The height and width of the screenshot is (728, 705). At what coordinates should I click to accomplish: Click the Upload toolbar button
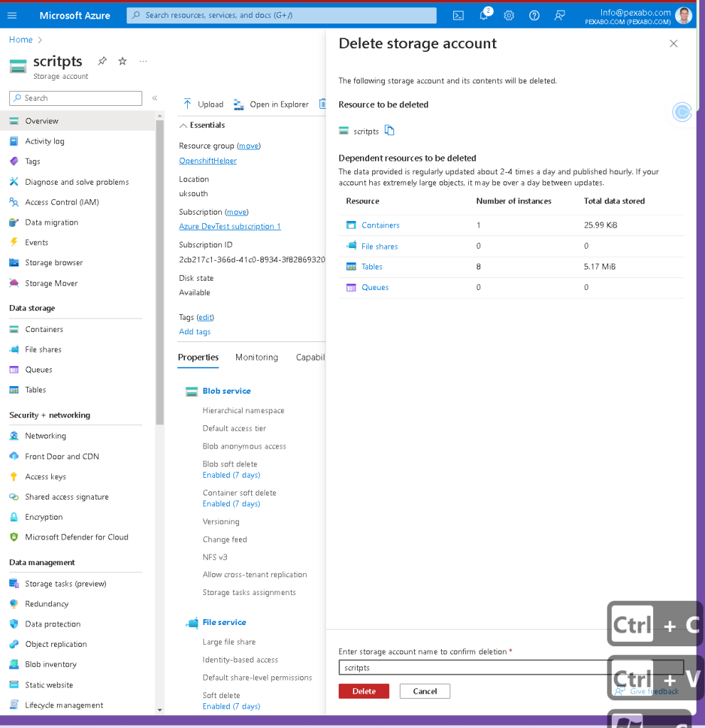coord(203,104)
